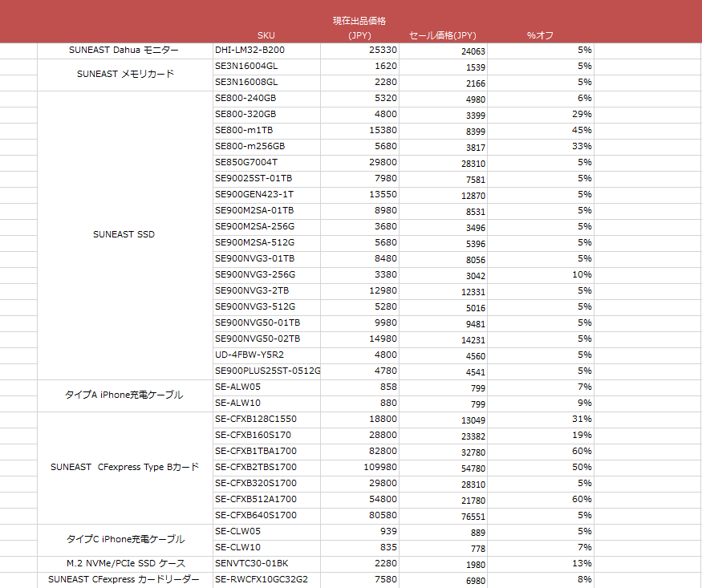Select the SUNEAST SSD merged cell
The width and height of the screenshot is (702, 588).
pyautogui.click(x=124, y=235)
